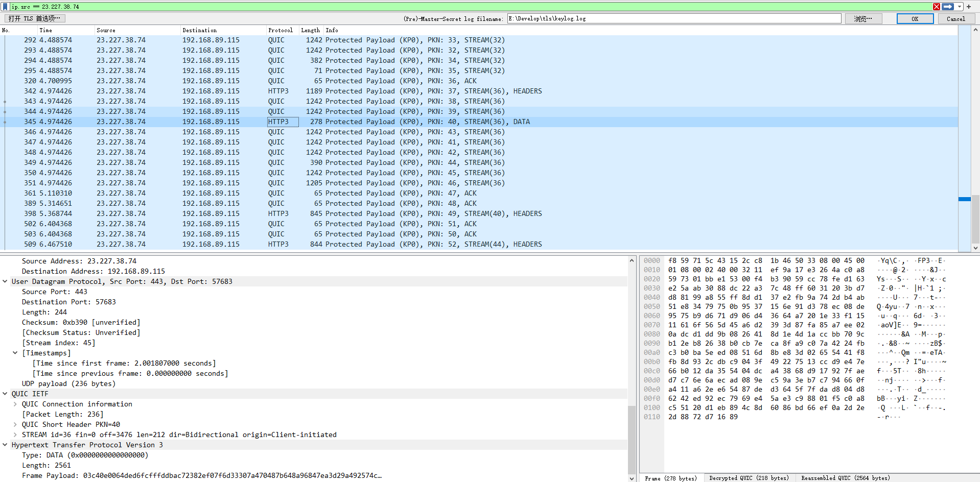980x482 pixels.
Task: Expand QUIC Connection information node
Action: pyautogui.click(x=15, y=404)
